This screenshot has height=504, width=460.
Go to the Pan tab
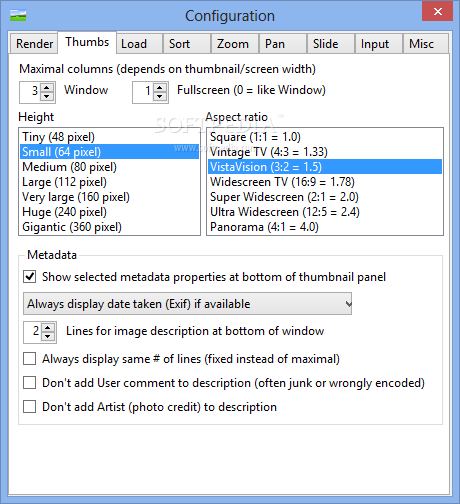(x=283, y=44)
